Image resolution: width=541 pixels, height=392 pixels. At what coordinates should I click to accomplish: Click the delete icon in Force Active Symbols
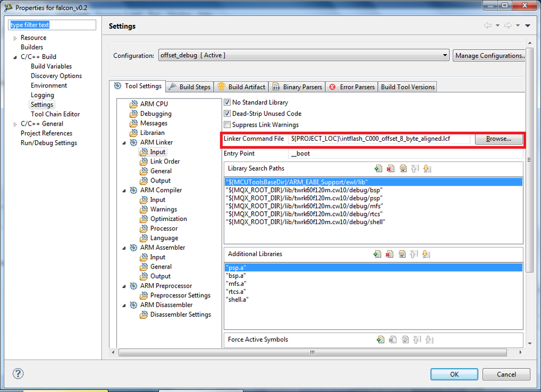click(393, 339)
